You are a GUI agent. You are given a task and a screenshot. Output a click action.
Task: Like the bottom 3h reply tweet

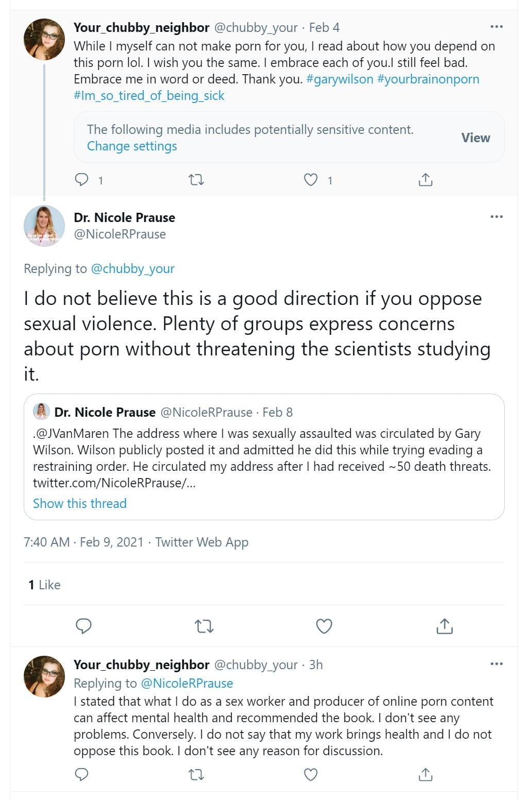coord(311,774)
